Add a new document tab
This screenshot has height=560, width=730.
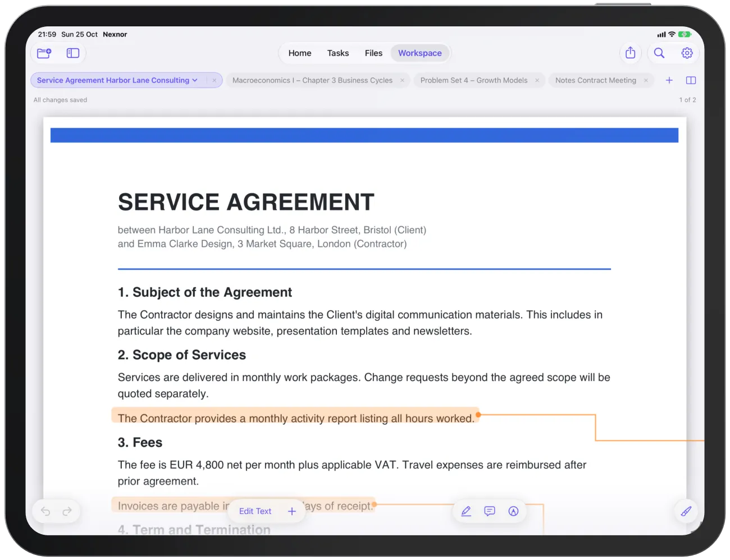pos(669,80)
